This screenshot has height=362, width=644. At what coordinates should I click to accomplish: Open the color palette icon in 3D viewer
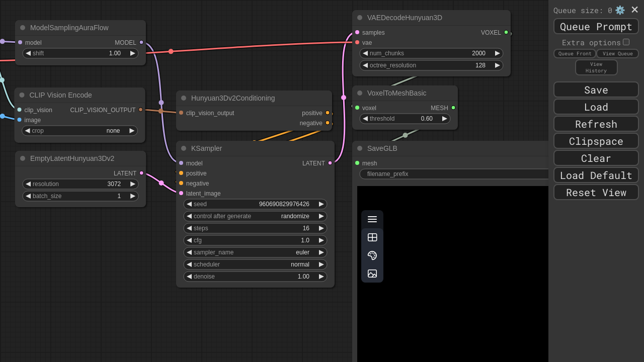coord(372,255)
